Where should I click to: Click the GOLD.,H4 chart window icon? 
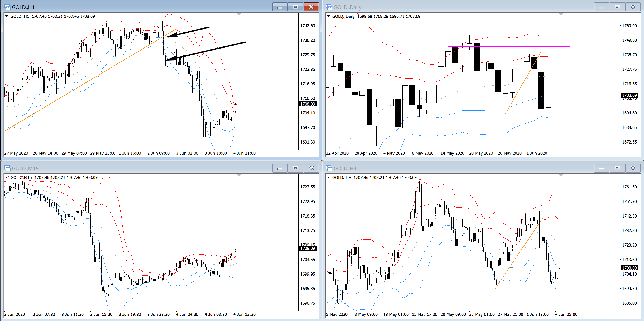(x=329, y=168)
